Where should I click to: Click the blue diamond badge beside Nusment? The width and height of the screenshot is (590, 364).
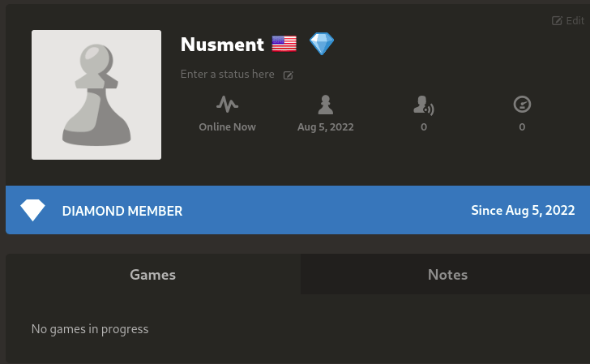(322, 43)
